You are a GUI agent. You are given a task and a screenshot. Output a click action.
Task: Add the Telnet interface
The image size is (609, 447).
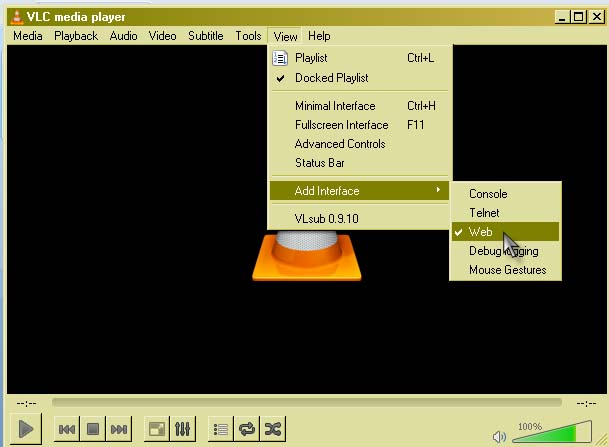pos(505,213)
